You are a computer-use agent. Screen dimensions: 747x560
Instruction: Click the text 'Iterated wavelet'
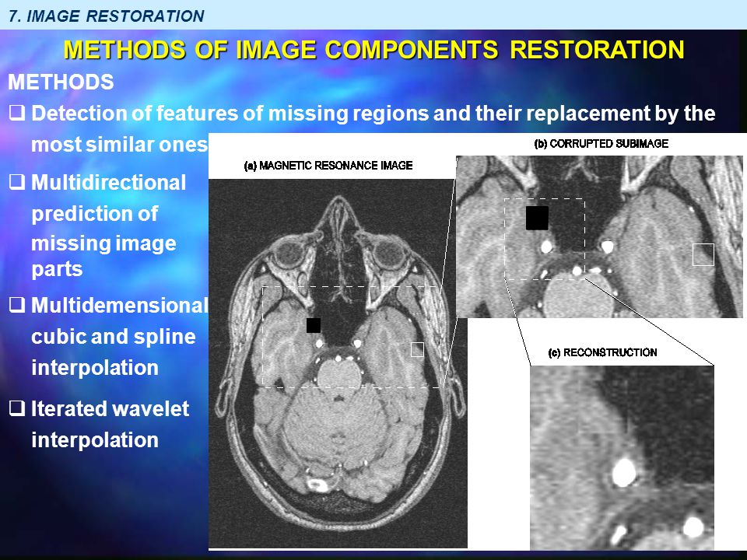point(110,408)
